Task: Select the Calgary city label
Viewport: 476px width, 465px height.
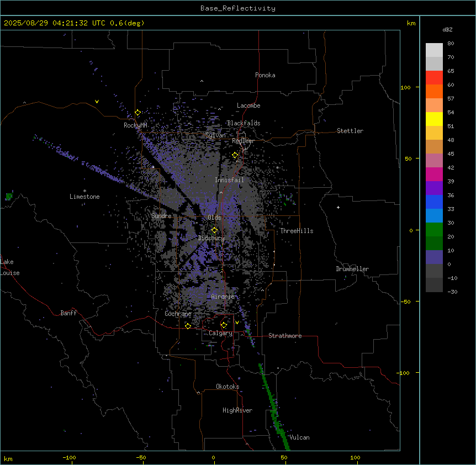Action: coord(220,333)
